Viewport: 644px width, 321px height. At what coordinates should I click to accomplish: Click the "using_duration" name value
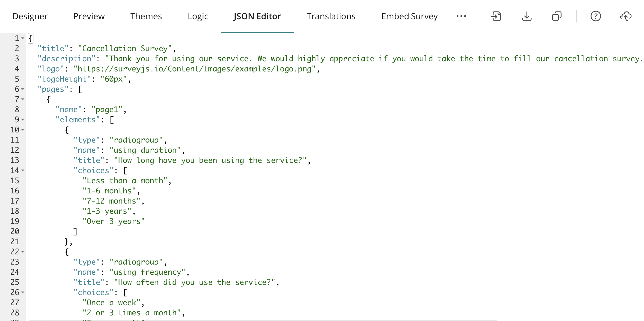point(145,150)
